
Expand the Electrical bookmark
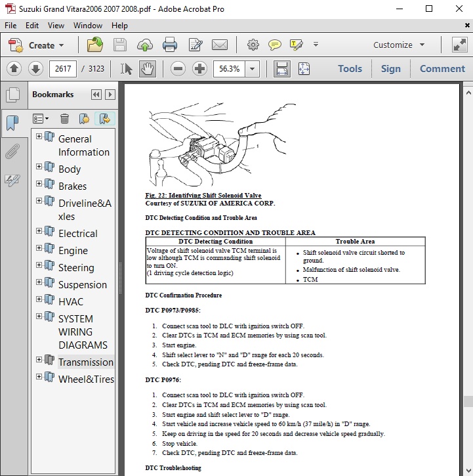[39, 230]
